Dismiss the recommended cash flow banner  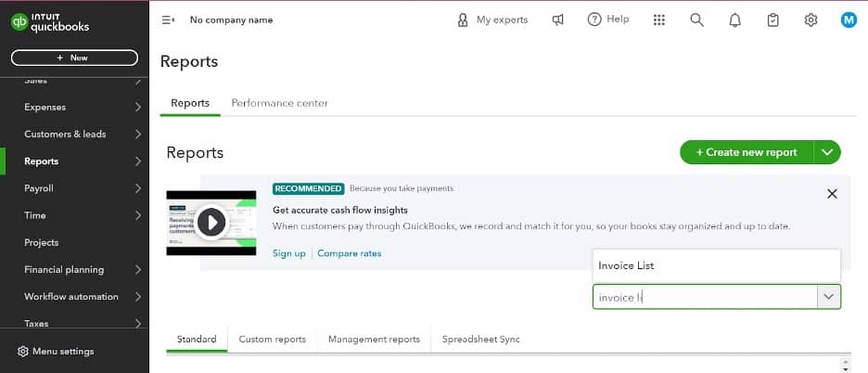pyautogui.click(x=832, y=194)
